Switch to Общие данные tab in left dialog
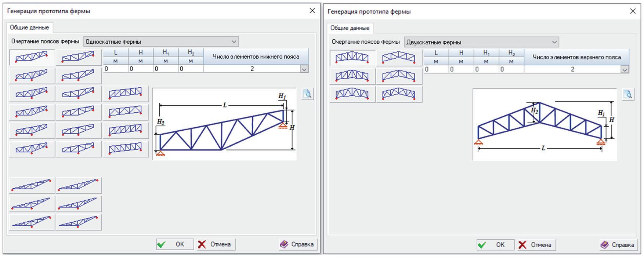 (29, 28)
